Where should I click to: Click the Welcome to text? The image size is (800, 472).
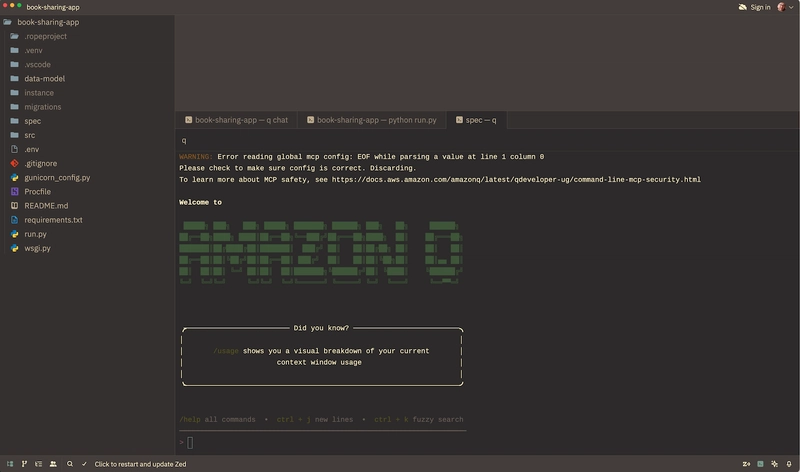pos(200,203)
